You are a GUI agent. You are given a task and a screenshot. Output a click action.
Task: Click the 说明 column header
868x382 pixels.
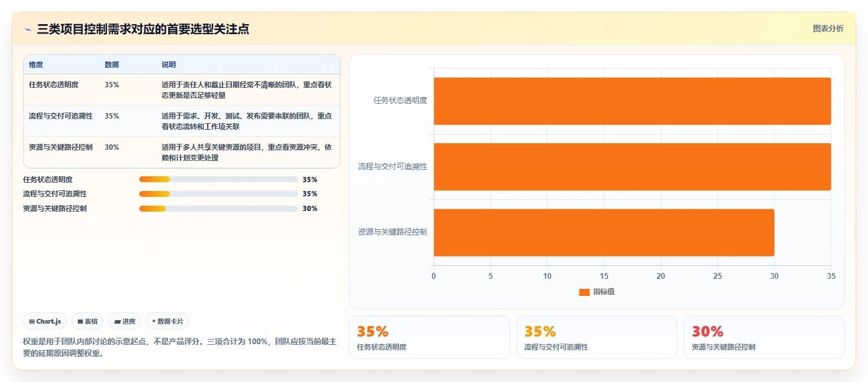(x=169, y=65)
